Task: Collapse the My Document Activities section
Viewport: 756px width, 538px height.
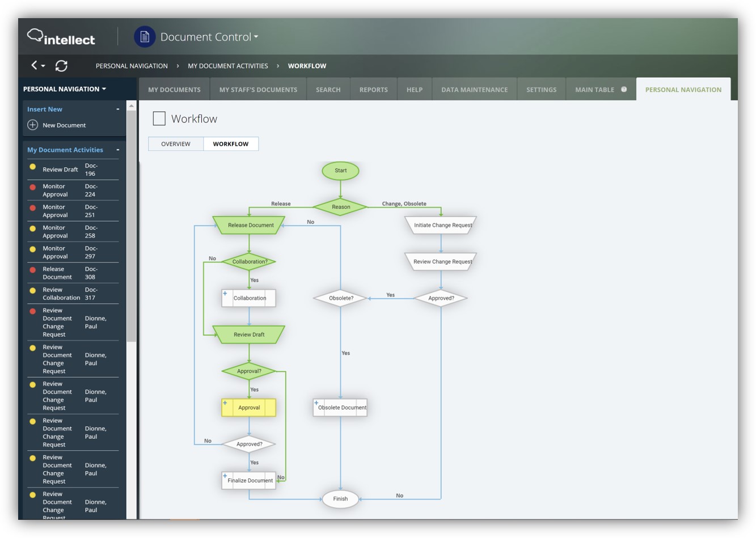Action: click(x=118, y=150)
